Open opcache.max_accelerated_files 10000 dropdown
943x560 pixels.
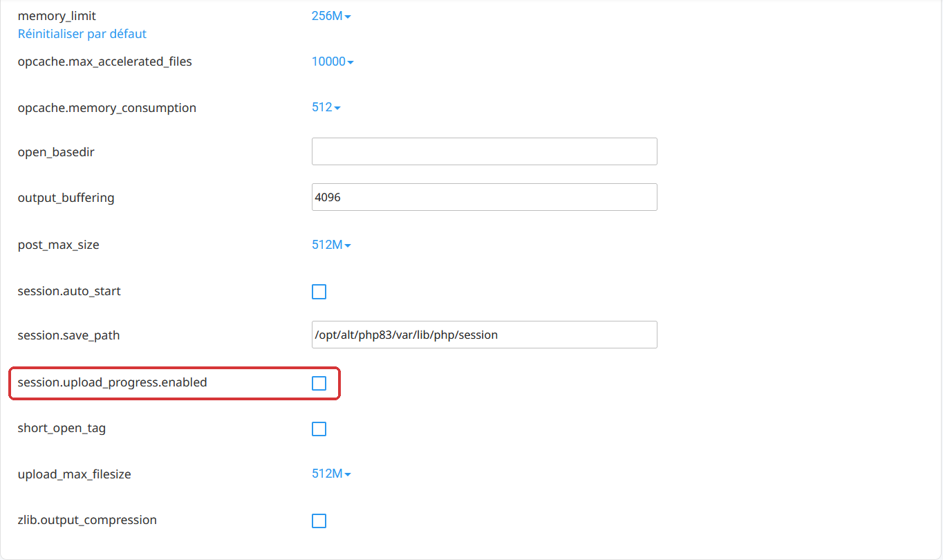(x=333, y=62)
